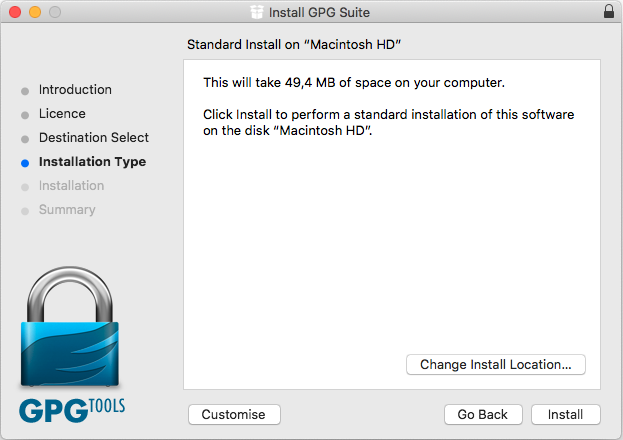The height and width of the screenshot is (440, 623).
Task: Click the grey bullet beside Introduction
Action: [x=25, y=91]
